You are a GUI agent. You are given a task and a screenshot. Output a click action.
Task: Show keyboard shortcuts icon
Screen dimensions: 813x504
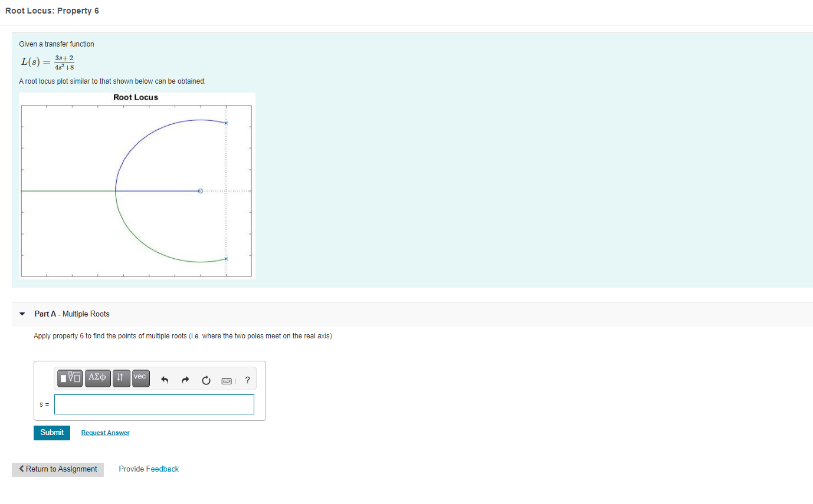coord(227,381)
